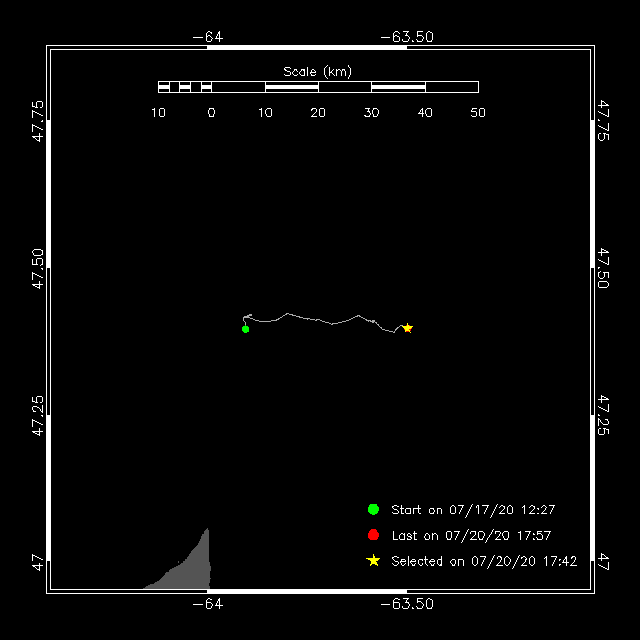
Task: Click the '0' label under the scale bar
Action: click(x=211, y=112)
